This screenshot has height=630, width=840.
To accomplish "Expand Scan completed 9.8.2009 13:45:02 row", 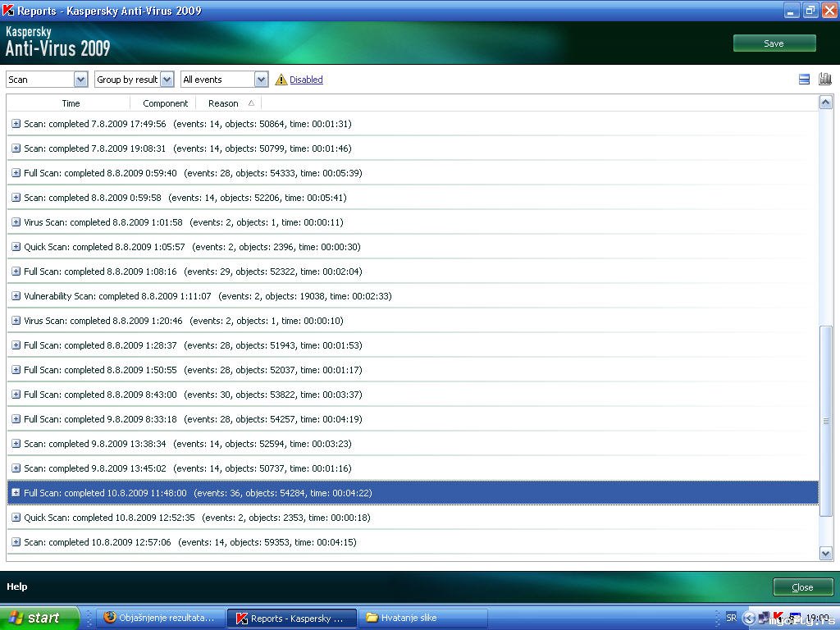I will [16, 468].
